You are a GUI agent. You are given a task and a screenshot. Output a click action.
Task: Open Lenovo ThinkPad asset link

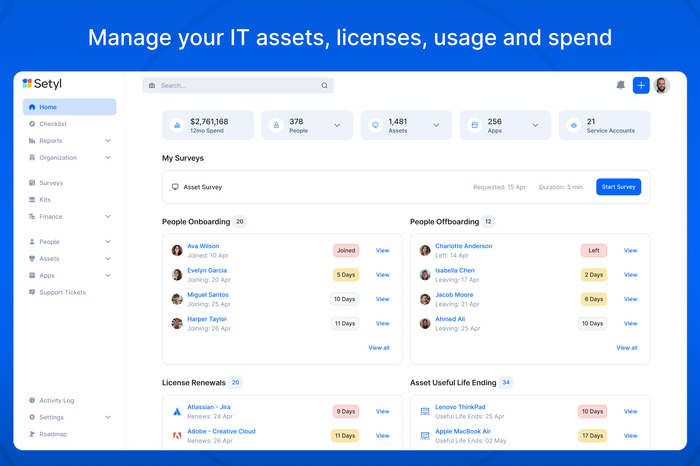tap(460, 407)
